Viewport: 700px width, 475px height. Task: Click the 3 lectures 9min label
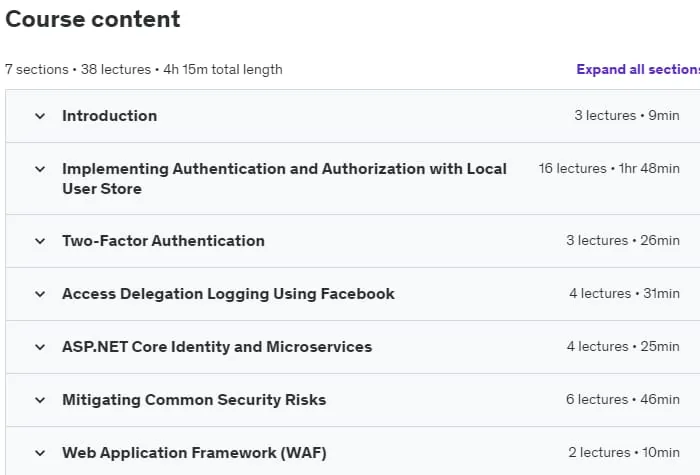pyautogui.click(x=627, y=115)
